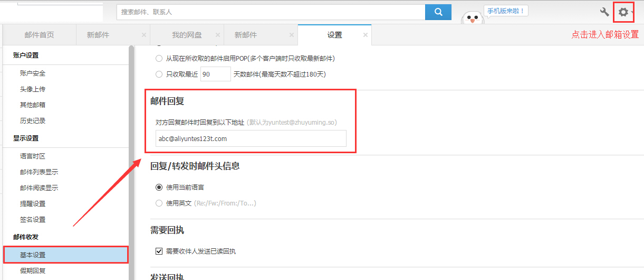Go to 签名设置 in the sidebar
The width and height of the screenshot is (644, 280).
click(33, 219)
